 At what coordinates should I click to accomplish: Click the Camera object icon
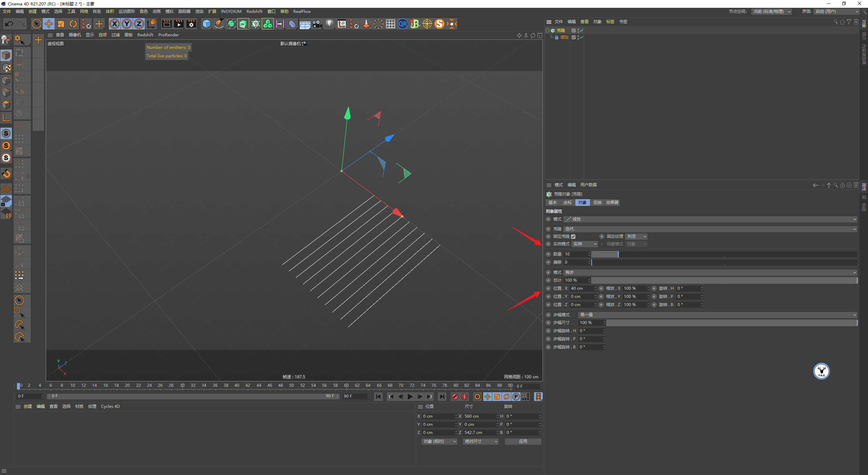[x=317, y=24]
